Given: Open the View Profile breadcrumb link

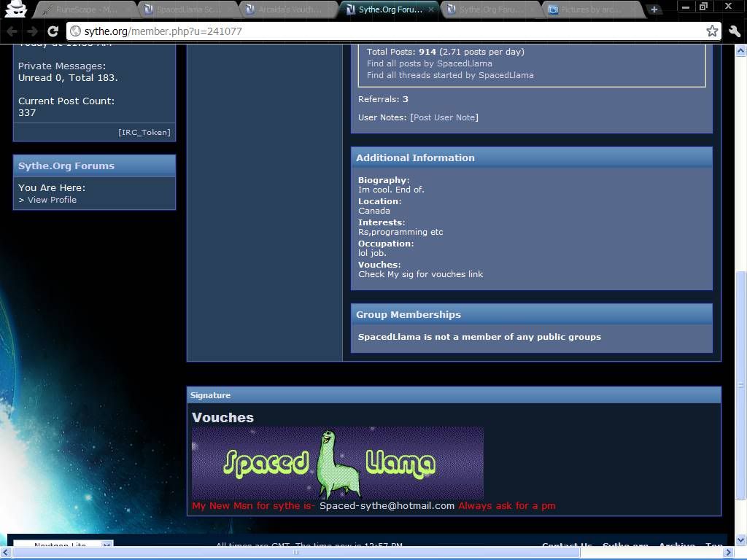Looking at the screenshot, I should (52, 200).
